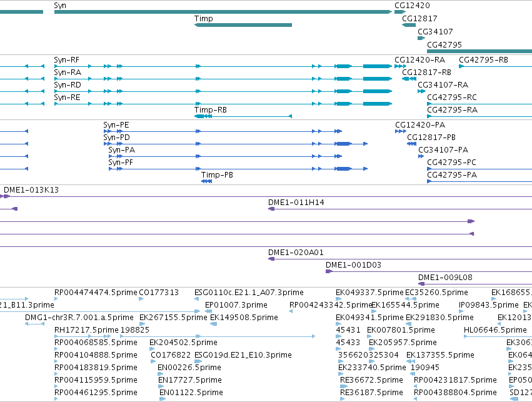Select the ESG019d.E21_E10.3prime label
Screen dimensions: 532x402
coord(243,355)
